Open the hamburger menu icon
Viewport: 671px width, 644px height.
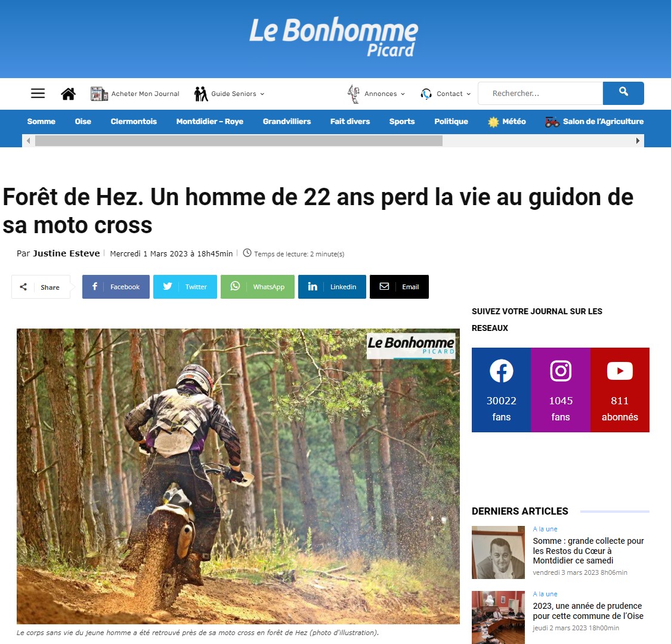click(x=38, y=93)
